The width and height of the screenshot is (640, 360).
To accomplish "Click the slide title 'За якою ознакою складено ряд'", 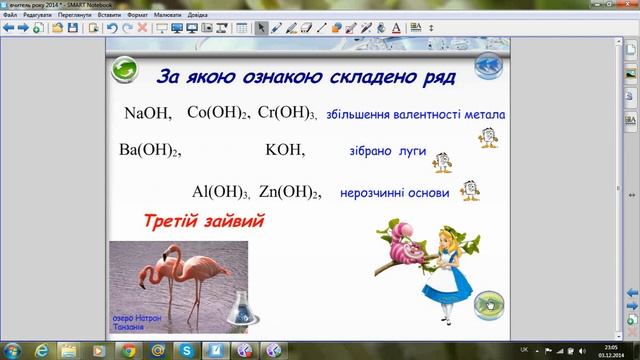I will coord(306,77).
